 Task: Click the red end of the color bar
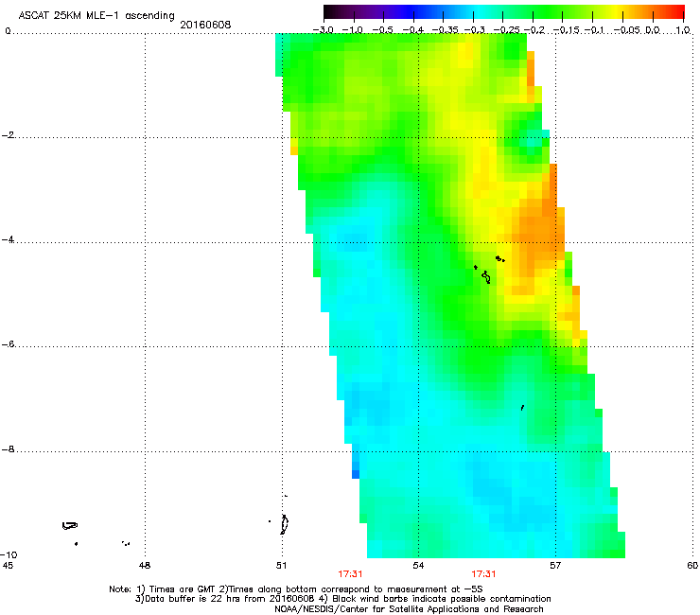tap(676, 11)
